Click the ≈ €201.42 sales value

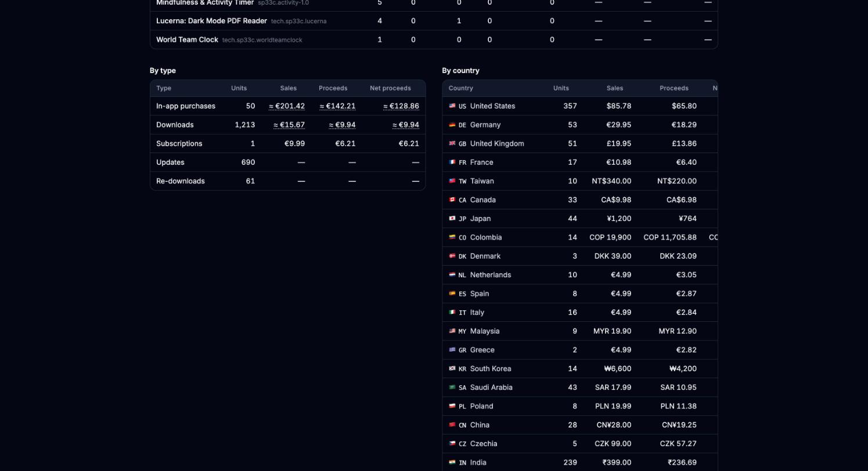(287, 106)
